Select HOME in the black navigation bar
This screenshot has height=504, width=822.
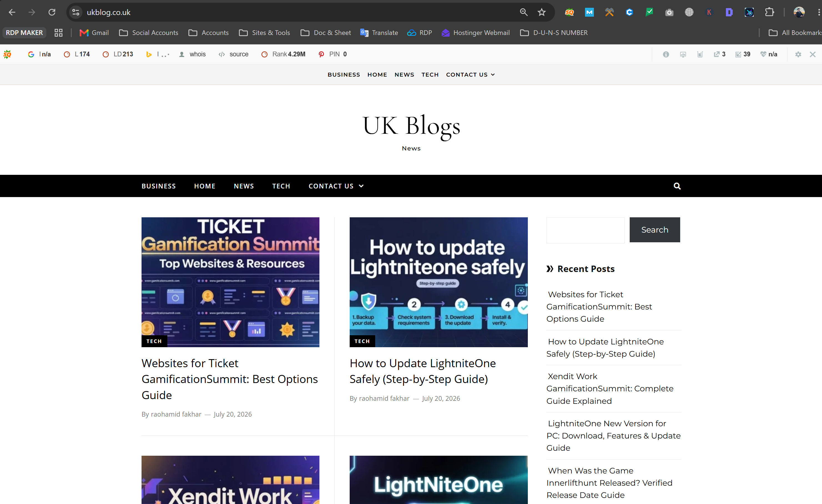(x=205, y=186)
